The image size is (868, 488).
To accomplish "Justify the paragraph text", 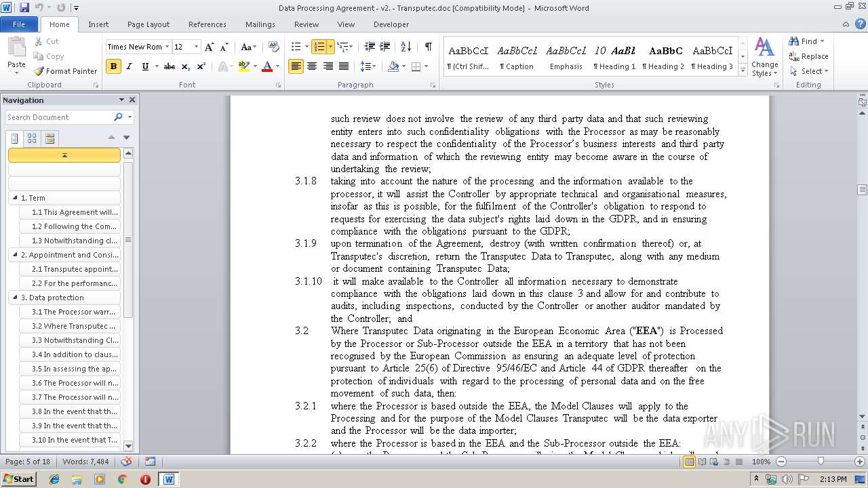I will 344,66.
